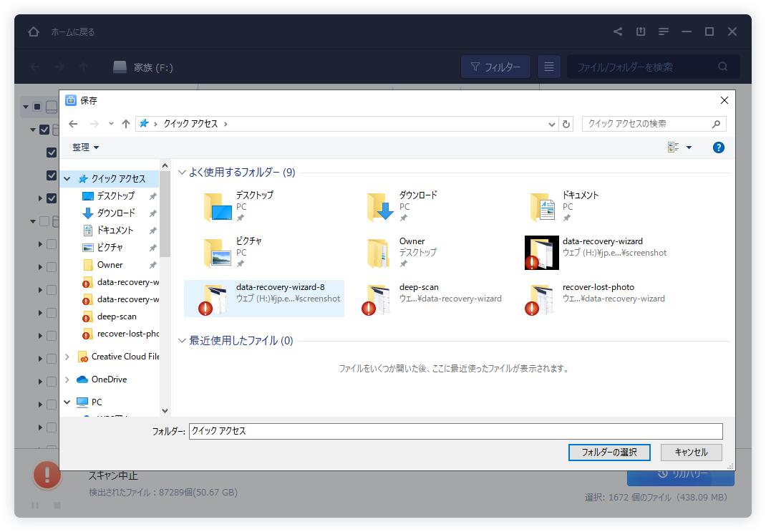766x532 pixels.
Task: Collapse PC tree node
Action: coord(67,402)
